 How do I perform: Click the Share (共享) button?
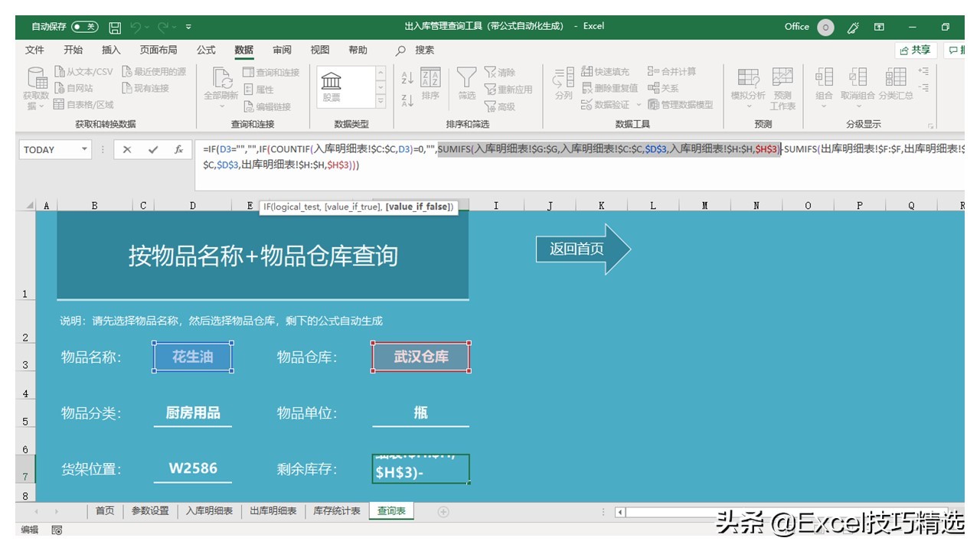point(914,50)
